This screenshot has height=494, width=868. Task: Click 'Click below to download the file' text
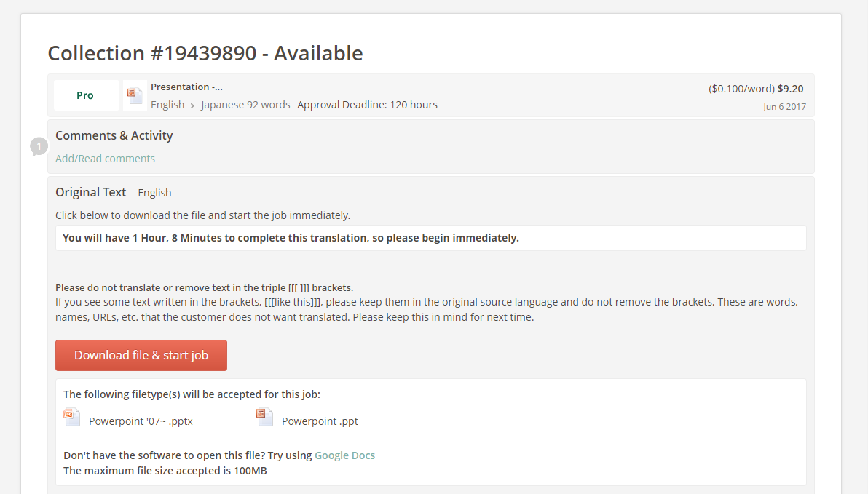pyautogui.click(x=202, y=215)
